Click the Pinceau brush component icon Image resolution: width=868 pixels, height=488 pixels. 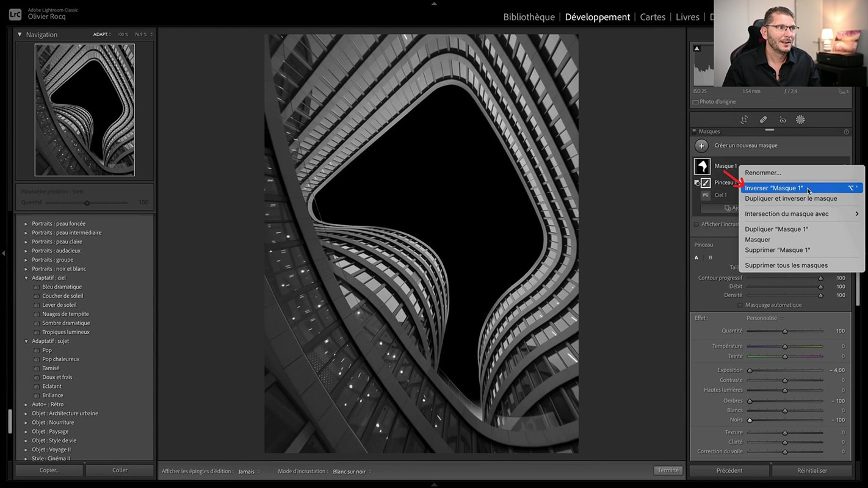706,182
